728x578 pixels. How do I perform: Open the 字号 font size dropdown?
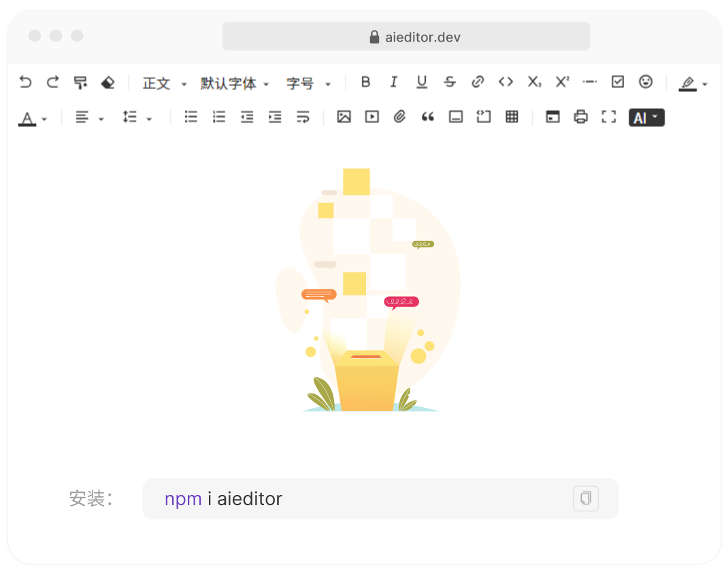(x=308, y=83)
